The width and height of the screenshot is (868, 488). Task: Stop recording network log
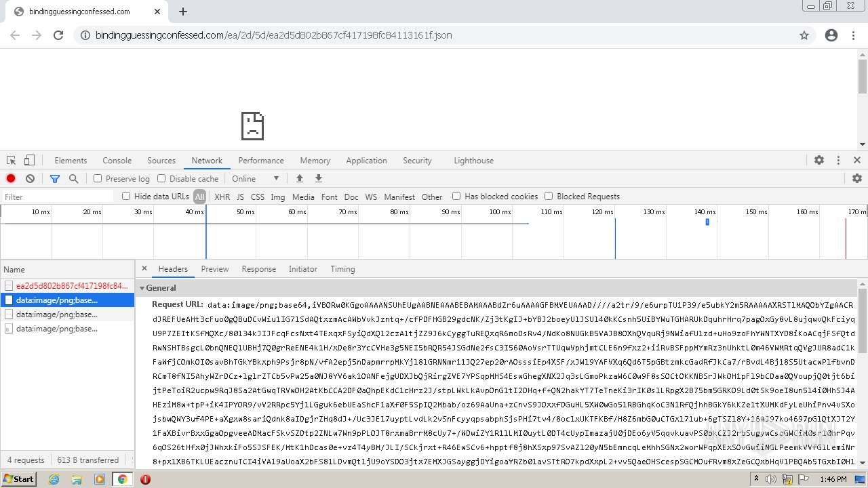click(x=11, y=178)
